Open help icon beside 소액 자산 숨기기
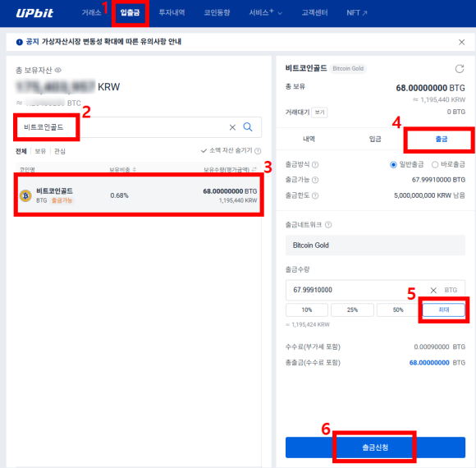 tap(258, 151)
